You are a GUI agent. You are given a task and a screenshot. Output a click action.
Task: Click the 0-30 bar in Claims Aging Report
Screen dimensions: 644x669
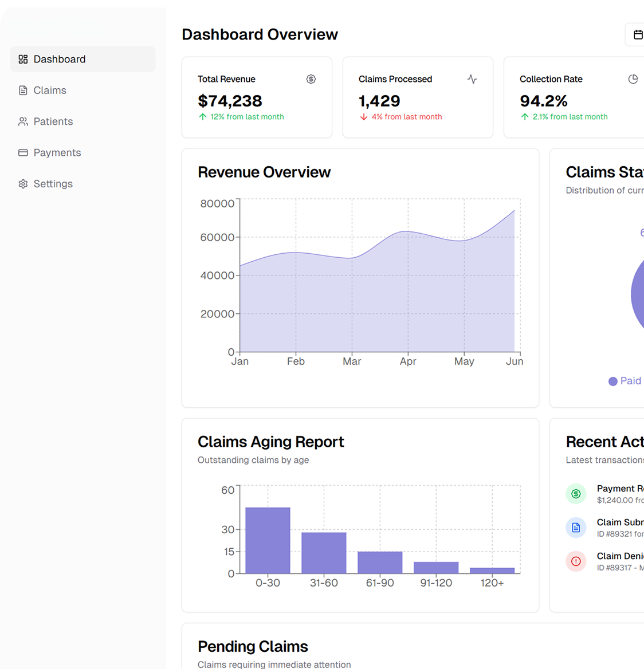pyautogui.click(x=268, y=540)
